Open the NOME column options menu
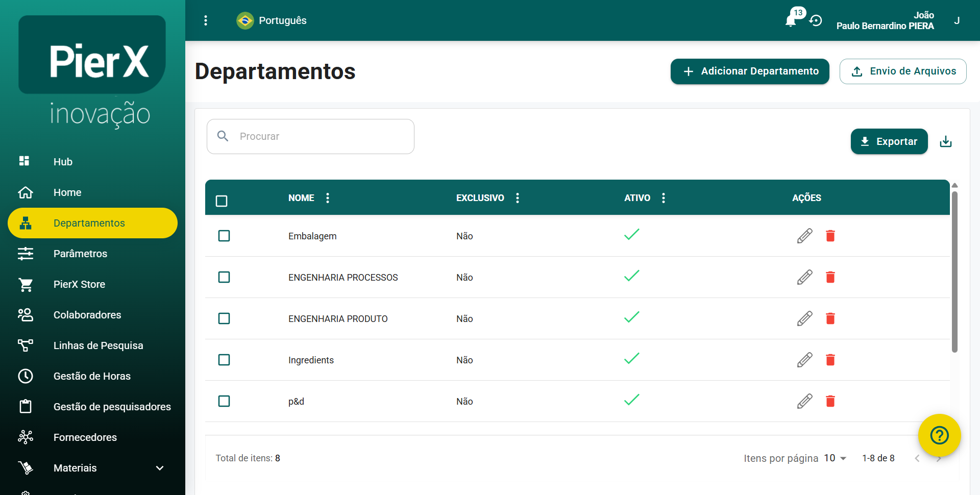The width and height of the screenshot is (980, 495). (x=327, y=198)
